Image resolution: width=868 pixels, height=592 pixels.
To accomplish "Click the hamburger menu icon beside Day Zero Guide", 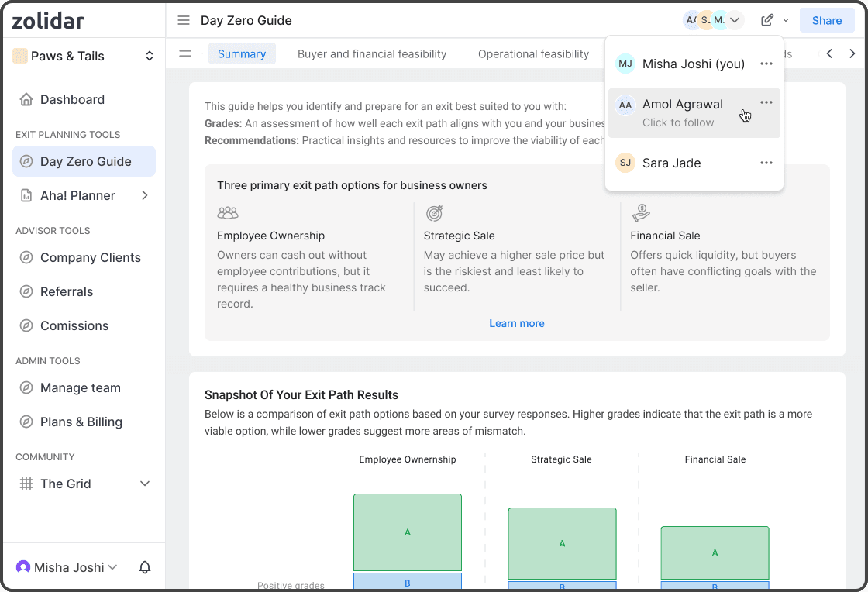I will point(184,21).
